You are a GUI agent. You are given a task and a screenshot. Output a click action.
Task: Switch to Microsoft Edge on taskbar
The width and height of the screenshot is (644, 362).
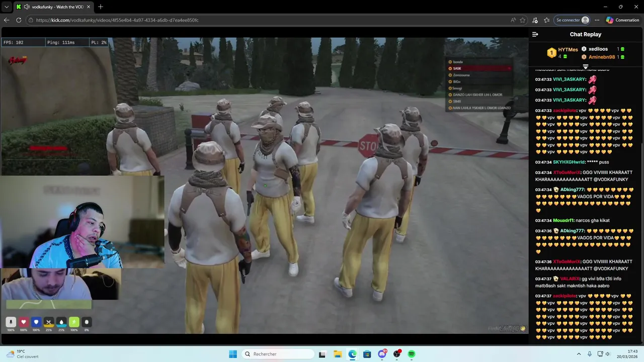(x=352, y=354)
